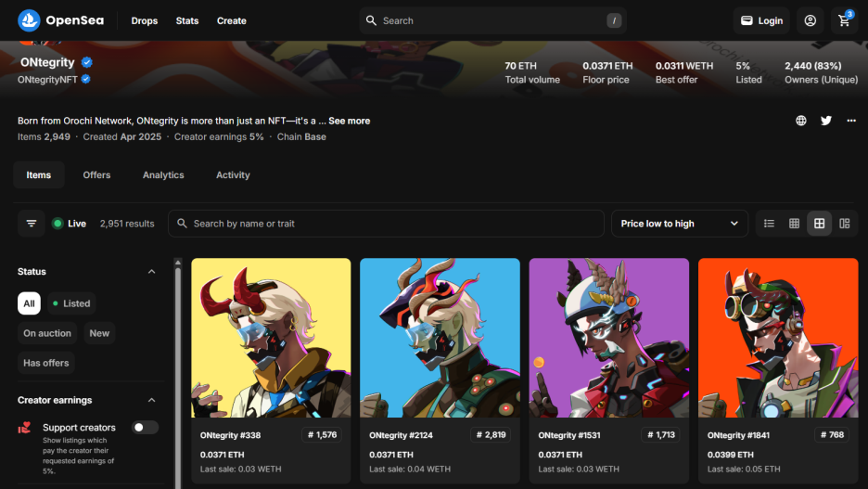The image size is (868, 489).
Task: Click the 2,440 (83%) Owners stat
Action: [821, 72]
